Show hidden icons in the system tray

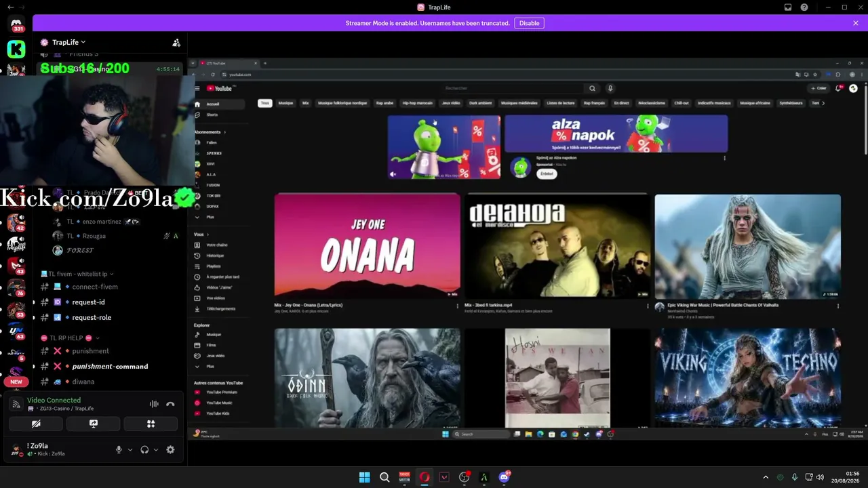[x=766, y=477]
